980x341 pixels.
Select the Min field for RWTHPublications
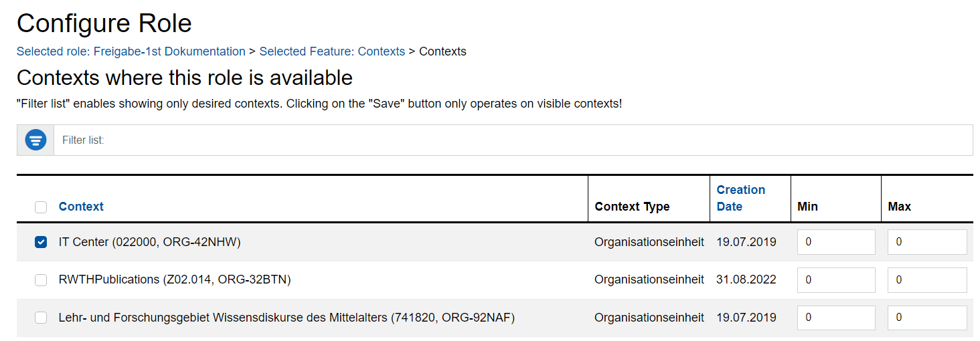click(x=835, y=280)
